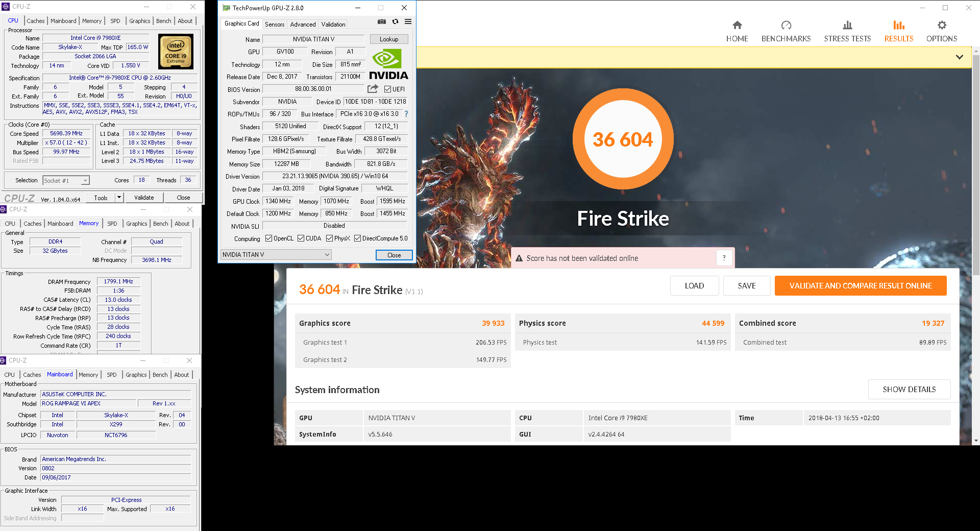The image size is (980, 531).
Task: Click the Name field showing NVIDIA TITAN V
Action: coord(313,39)
